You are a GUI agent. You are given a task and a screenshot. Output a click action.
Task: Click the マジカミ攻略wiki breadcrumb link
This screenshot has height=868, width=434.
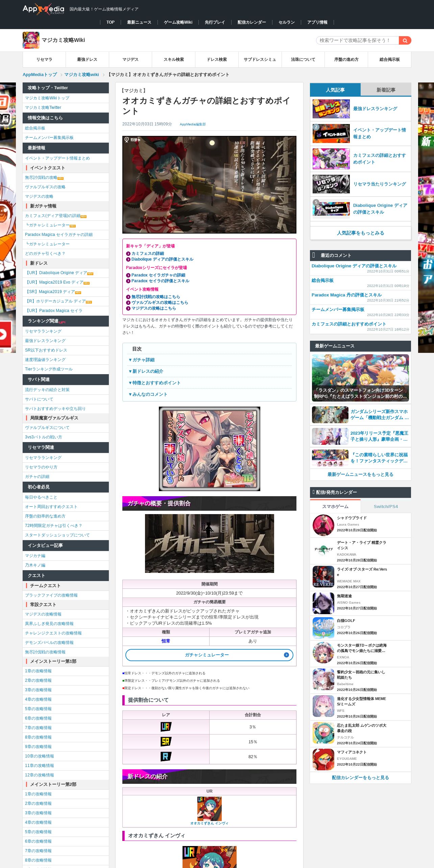coord(81,75)
